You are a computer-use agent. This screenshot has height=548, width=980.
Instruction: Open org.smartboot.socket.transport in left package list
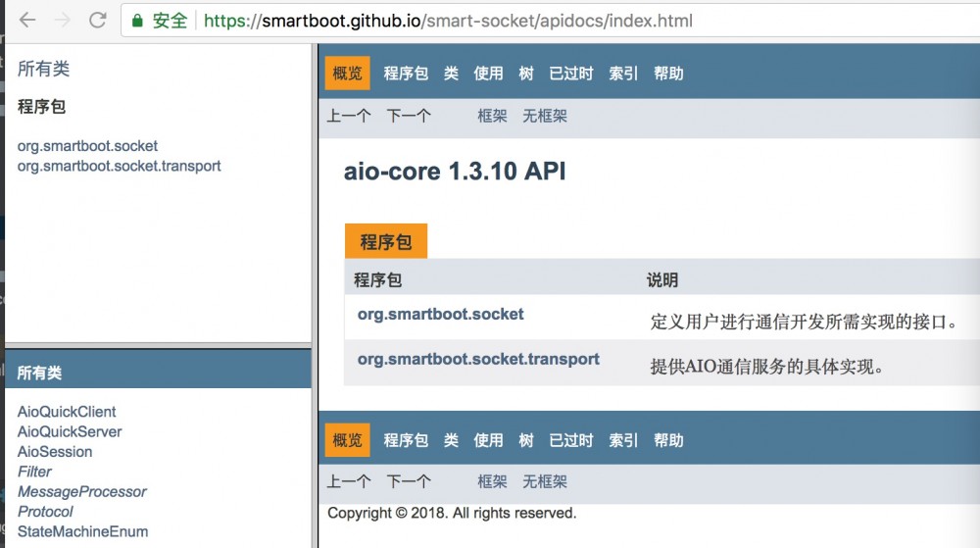[x=119, y=167]
